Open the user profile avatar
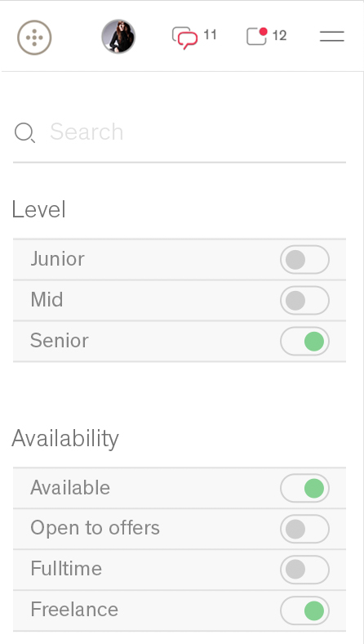Image resolution: width=364 pixels, height=644 pixels. pos(118,36)
